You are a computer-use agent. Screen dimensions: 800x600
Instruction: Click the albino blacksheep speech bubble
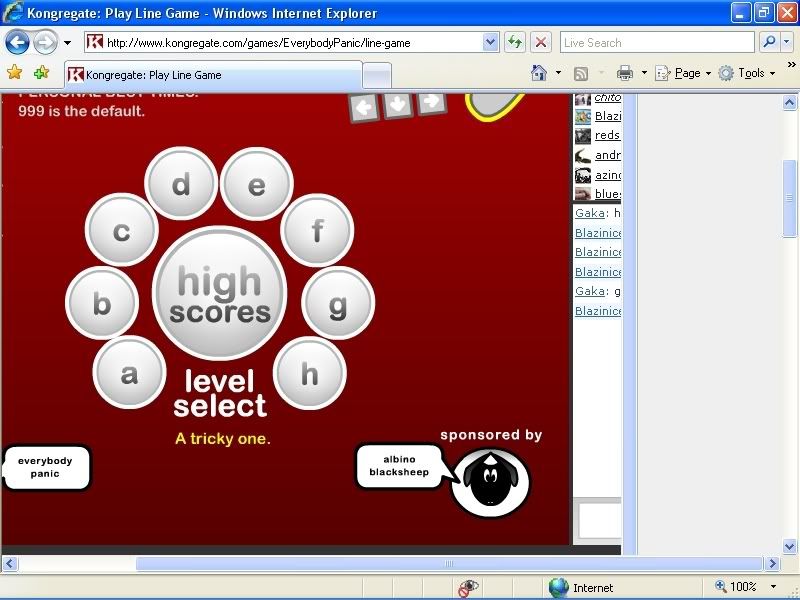pos(399,466)
